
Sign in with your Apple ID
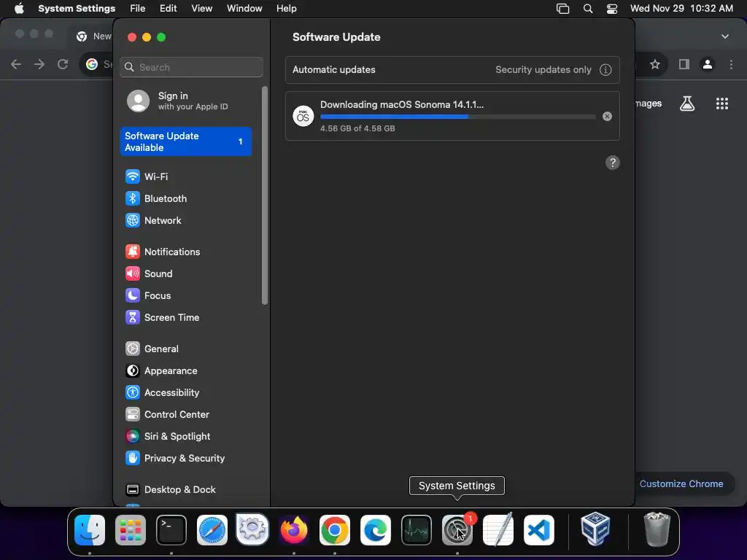point(186,101)
